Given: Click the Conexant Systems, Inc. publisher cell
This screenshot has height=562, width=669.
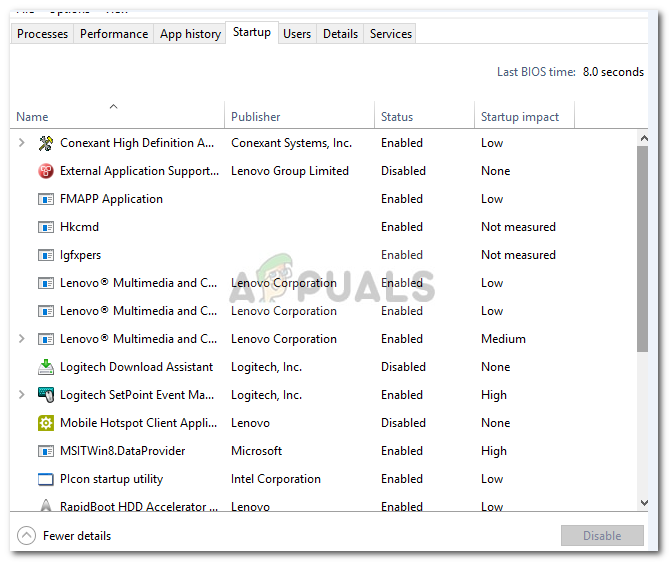Looking at the screenshot, I should pos(291,143).
